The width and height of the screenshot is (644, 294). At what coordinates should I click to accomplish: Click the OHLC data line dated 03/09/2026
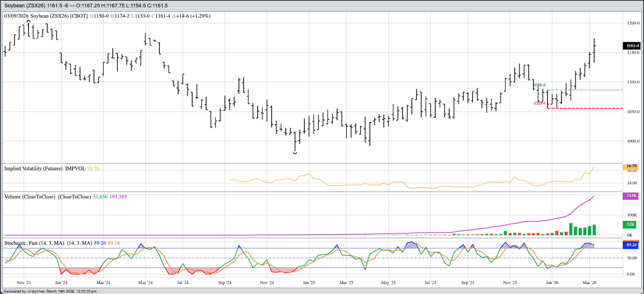tap(107, 16)
